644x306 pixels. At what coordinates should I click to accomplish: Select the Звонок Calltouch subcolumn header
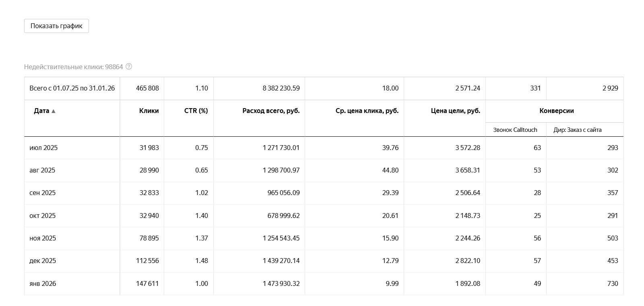(515, 129)
